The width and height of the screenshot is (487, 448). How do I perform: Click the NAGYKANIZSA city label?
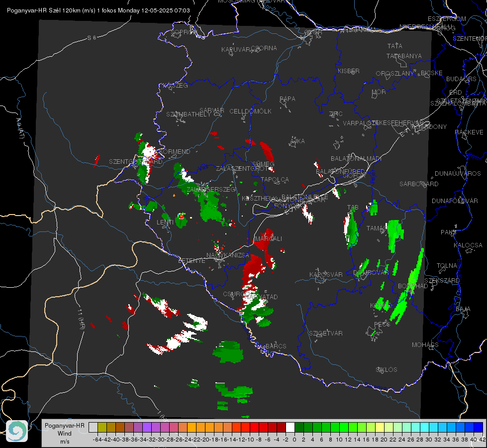pyautogui.click(x=228, y=255)
